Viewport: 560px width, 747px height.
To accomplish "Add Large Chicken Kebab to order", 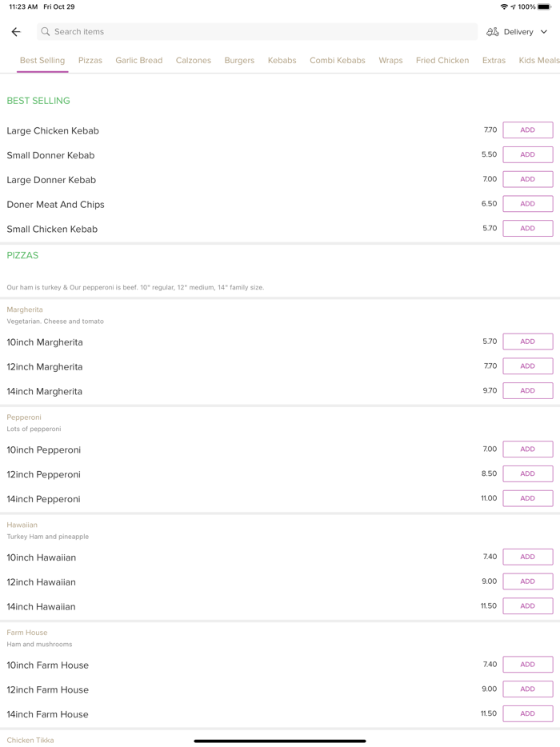I will pyautogui.click(x=527, y=130).
